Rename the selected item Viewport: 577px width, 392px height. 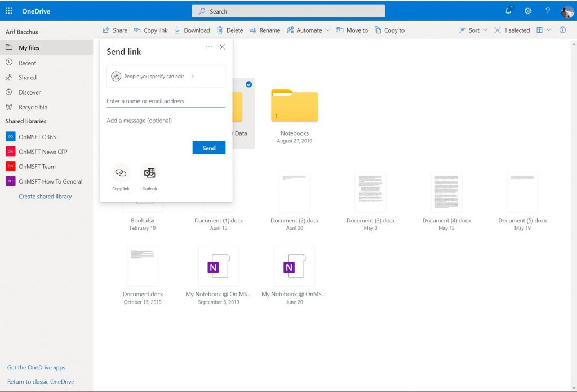click(x=265, y=30)
